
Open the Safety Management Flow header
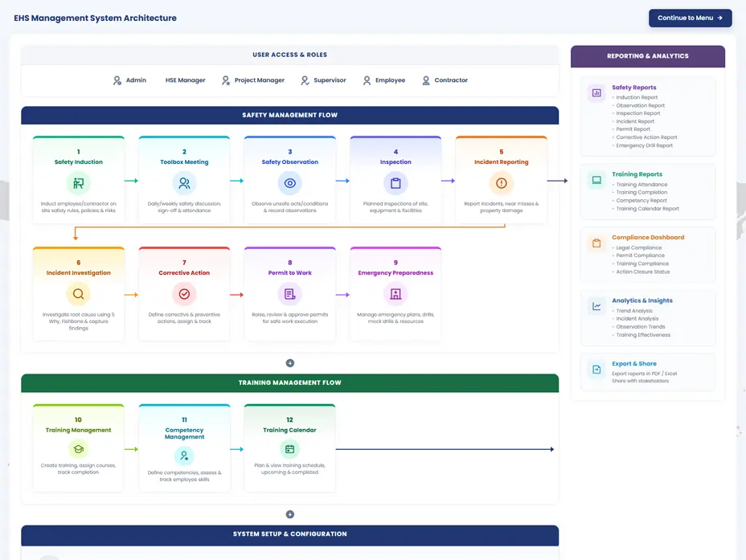(289, 115)
